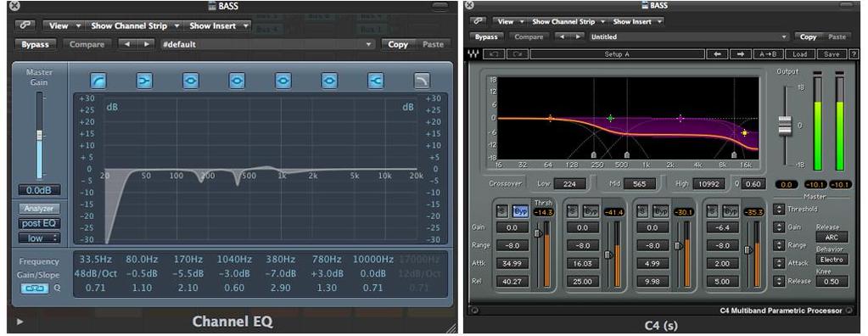
Task: Open the low resolution dropdown in Channel EQ
Action: click(x=39, y=238)
